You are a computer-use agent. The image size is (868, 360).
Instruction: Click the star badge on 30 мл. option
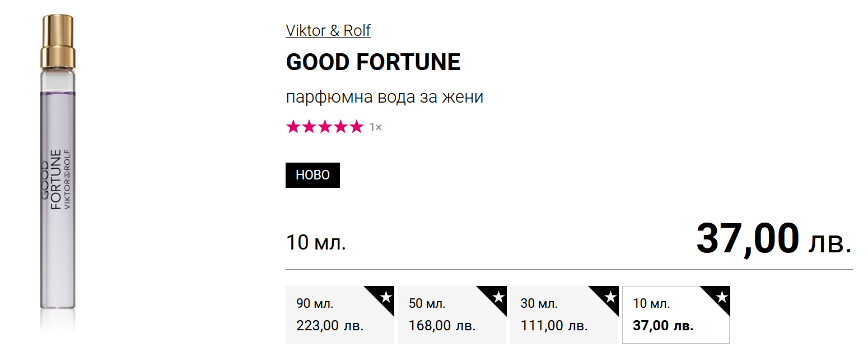[610, 297]
